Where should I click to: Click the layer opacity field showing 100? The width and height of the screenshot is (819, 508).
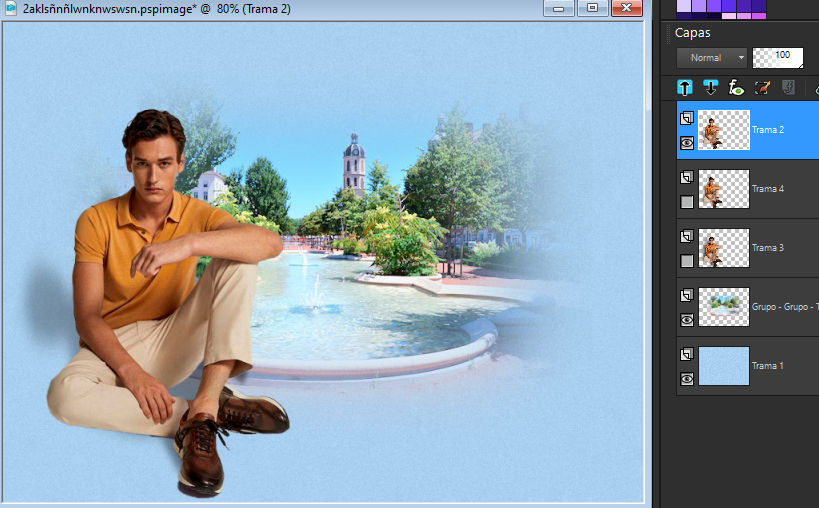pyautogui.click(x=779, y=58)
